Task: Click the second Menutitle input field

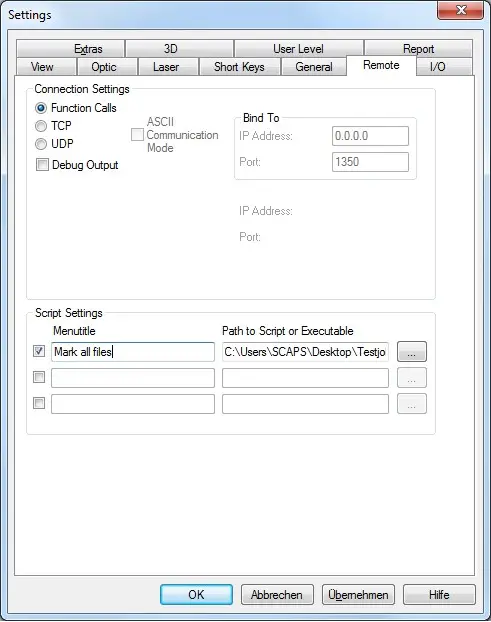Action: point(133,378)
